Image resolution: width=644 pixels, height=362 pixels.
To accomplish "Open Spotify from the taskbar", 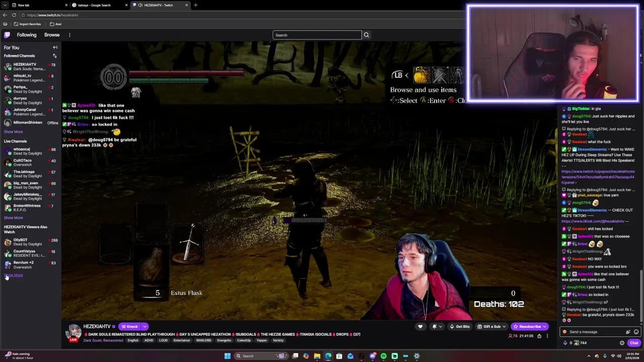I will tap(383, 356).
